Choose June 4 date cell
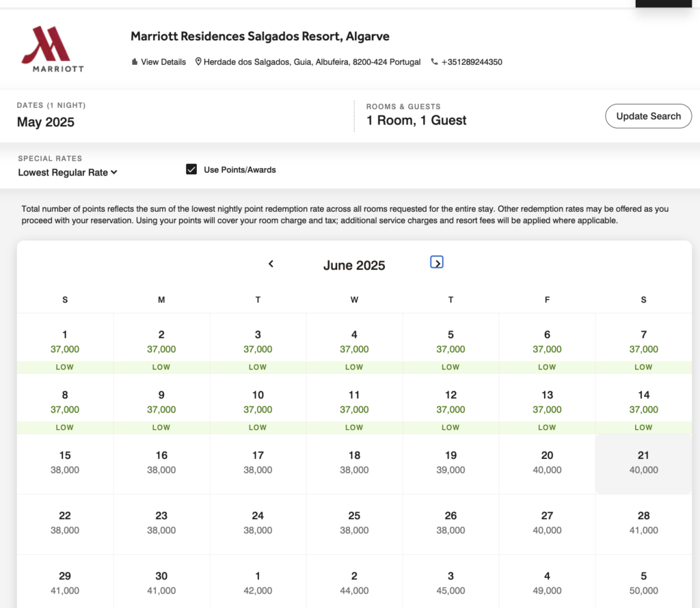This screenshot has height=608, width=700. 355,344
